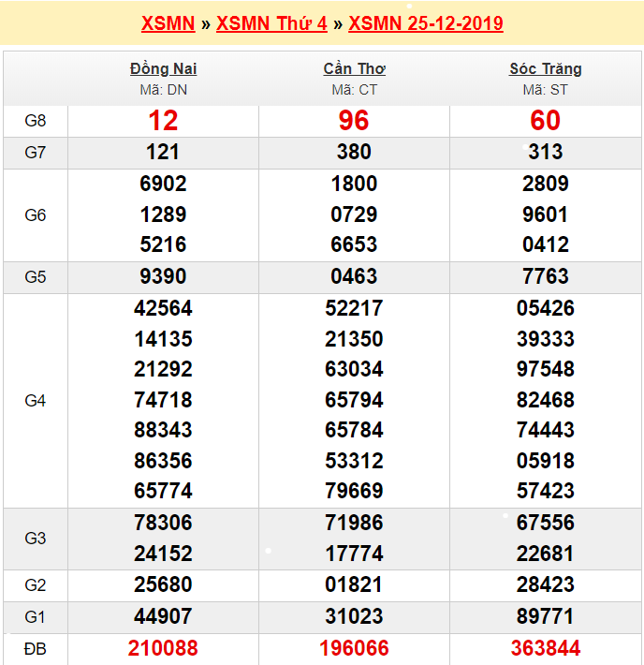This screenshot has height=665, width=644.
Task: Click the G3 number 24152
Action: pyautogui.click(x=163, y=554)
